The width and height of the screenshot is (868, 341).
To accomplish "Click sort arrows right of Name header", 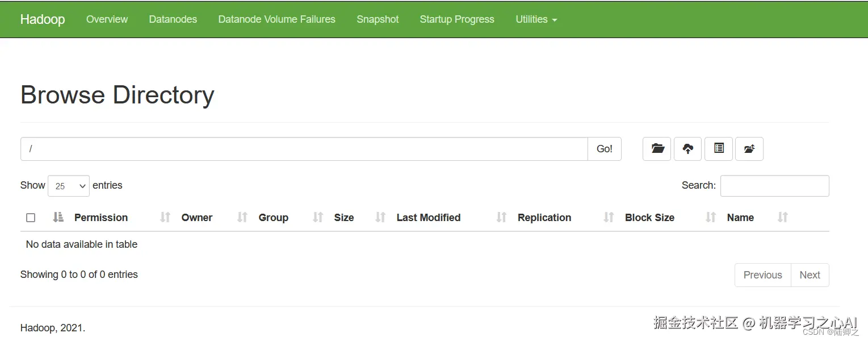I will click(x=782, y=217).
